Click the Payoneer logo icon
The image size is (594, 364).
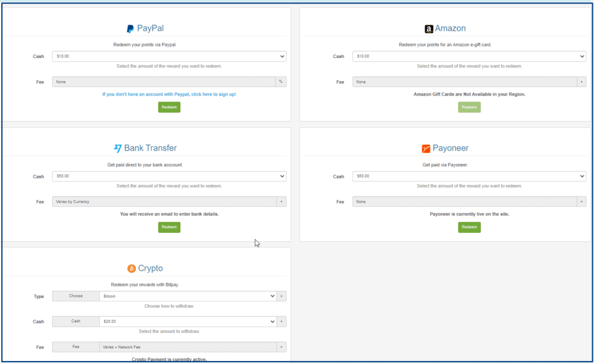click(x=426, y=148)
